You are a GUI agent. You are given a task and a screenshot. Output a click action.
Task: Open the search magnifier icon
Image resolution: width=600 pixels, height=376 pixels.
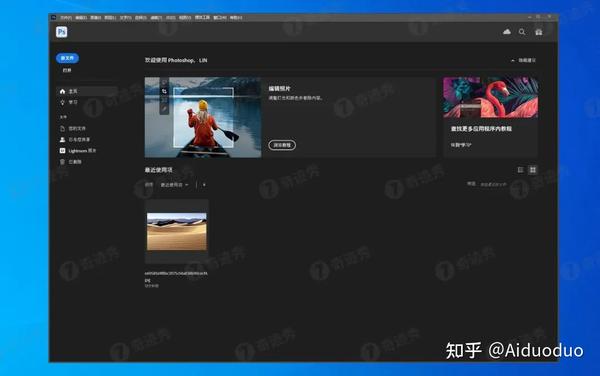point(522,32)
